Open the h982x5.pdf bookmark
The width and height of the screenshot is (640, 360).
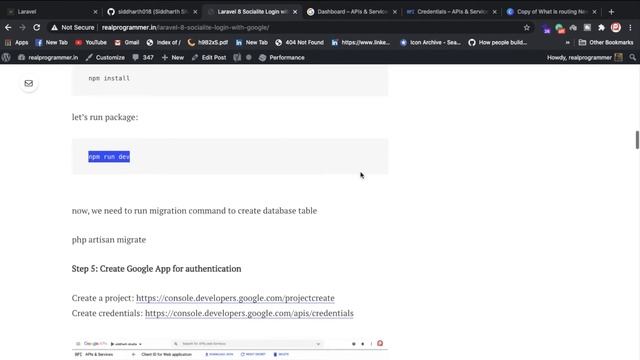[x=207, y=42]
